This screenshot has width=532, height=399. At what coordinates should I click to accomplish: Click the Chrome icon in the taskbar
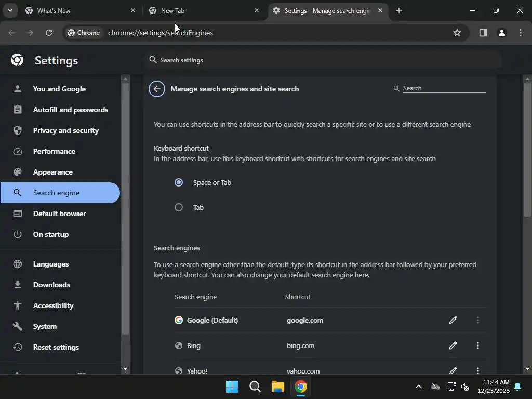click(301, 387)
